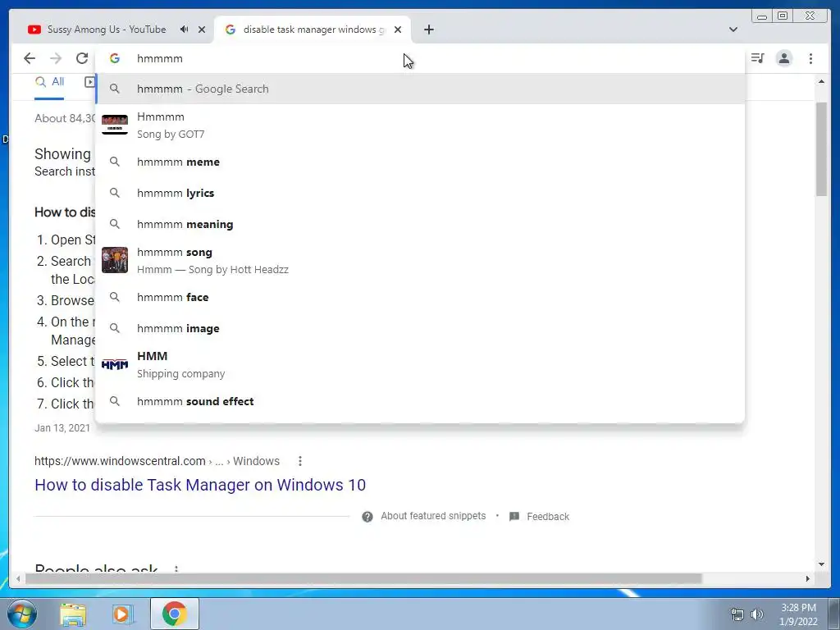Select Hmmmm Song by GOT7 suggestion

click(x=420, y=126)
